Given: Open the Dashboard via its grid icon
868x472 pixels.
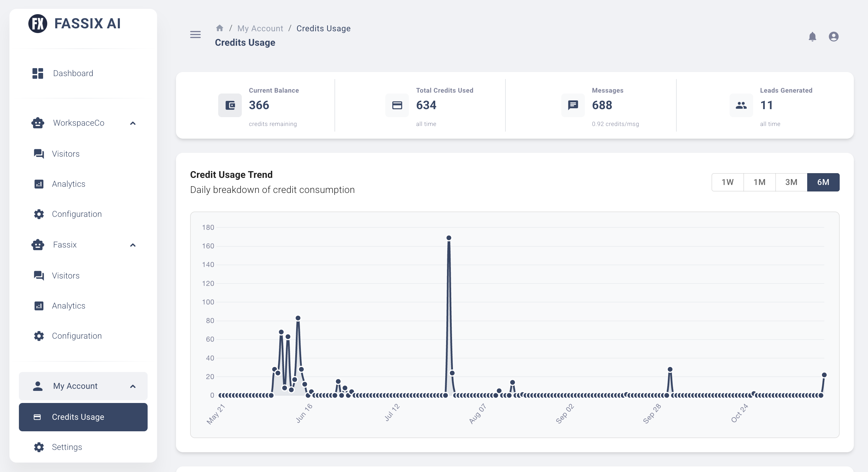Looking at the screenshot, I should tap(38, 73).
